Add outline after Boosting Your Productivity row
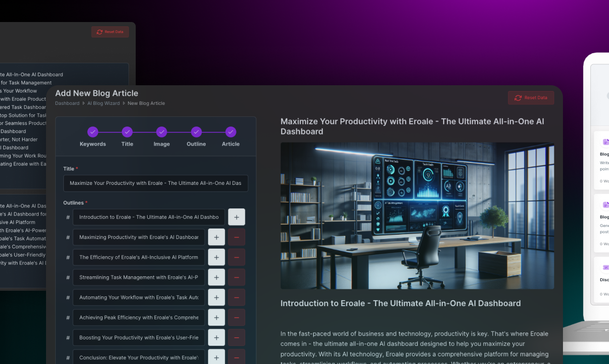Screen dimensions: 609x364 216,338
